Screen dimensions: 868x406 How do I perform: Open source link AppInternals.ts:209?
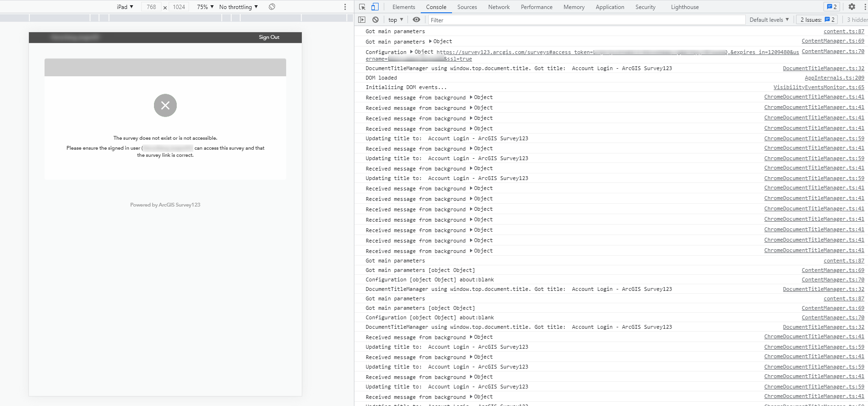(834, 78)
